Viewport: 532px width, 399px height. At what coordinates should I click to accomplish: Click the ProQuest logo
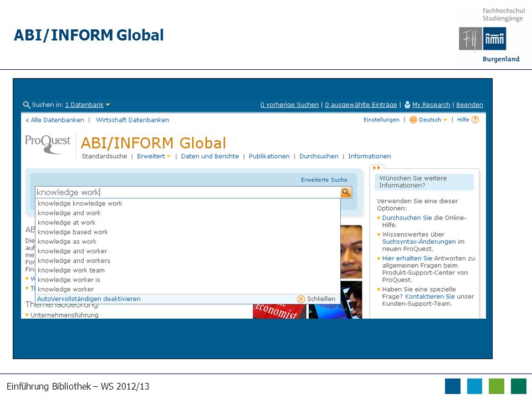[x=48, y=144]
